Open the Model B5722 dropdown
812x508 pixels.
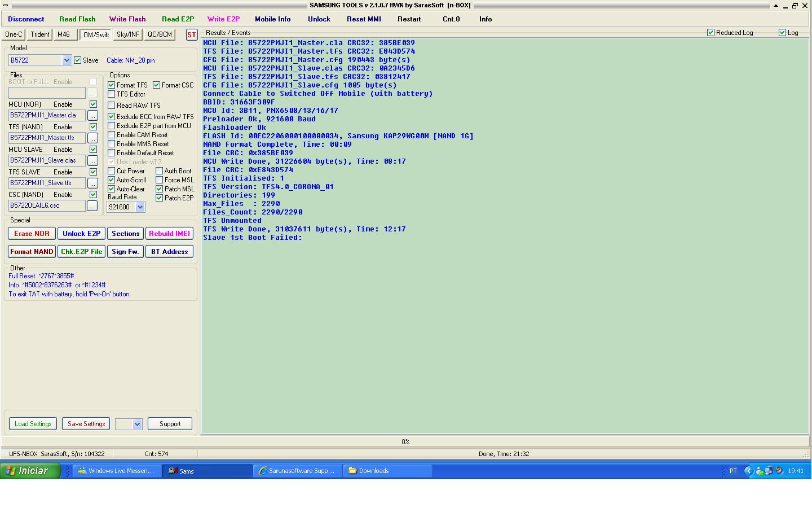click(x=67, y=60)
